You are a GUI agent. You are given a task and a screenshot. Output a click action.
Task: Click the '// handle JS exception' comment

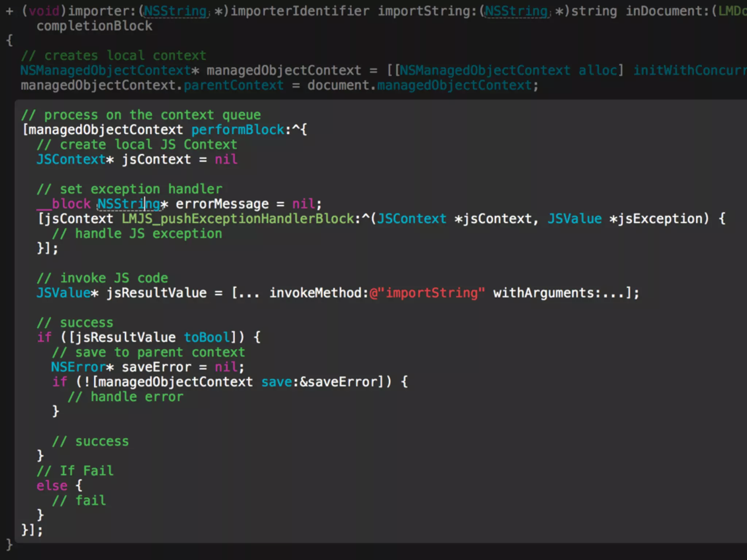point(137,234)
